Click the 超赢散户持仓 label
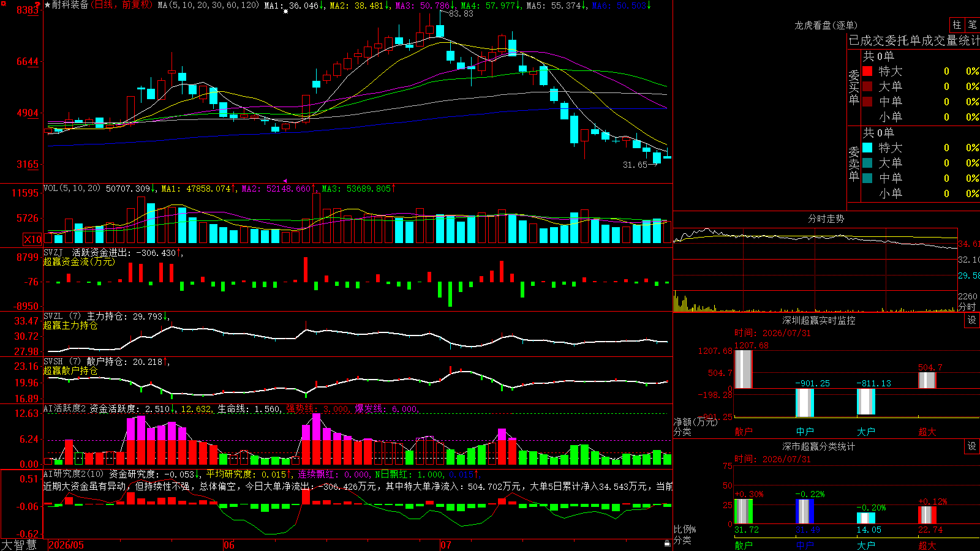The height and width of the screenshot is (551, 980). point(70,371)
